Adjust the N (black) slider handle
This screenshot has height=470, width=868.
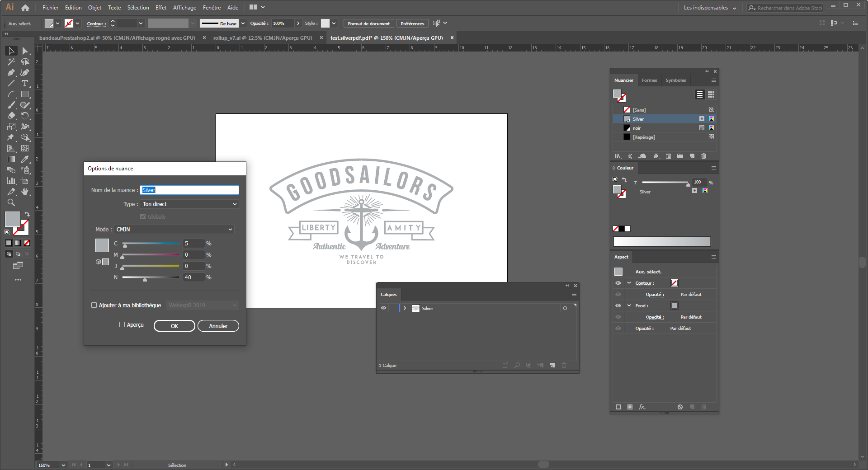point(145,279)
